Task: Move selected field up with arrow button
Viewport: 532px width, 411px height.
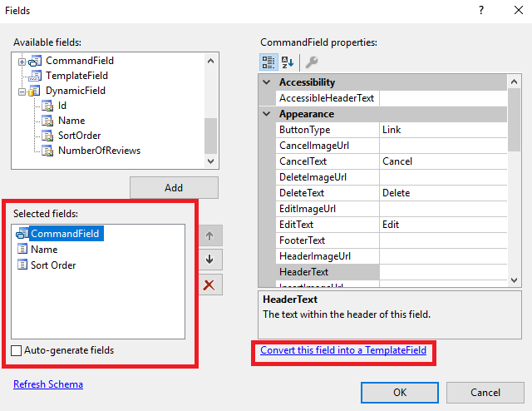Action: pyautogui.click(x=209, y=236)
